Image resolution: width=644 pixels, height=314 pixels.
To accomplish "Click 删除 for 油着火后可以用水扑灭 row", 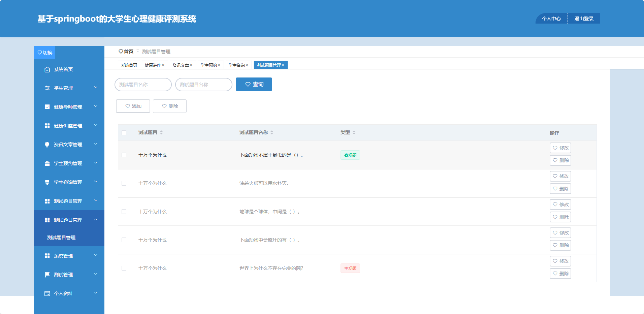I will [x=560, y=189].
